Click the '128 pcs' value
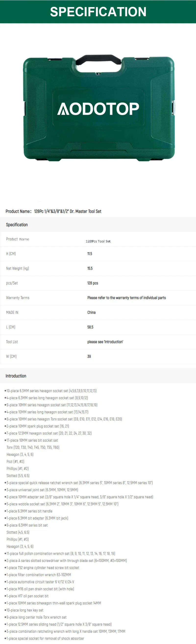Image resolution: width=196 pixels, height=644 pixels. (93, 283)
